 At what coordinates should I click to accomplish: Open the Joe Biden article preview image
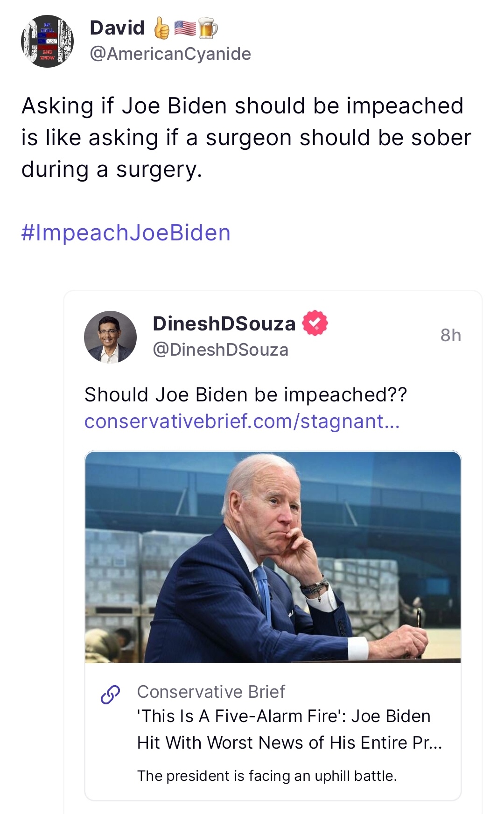coord(273,557)
